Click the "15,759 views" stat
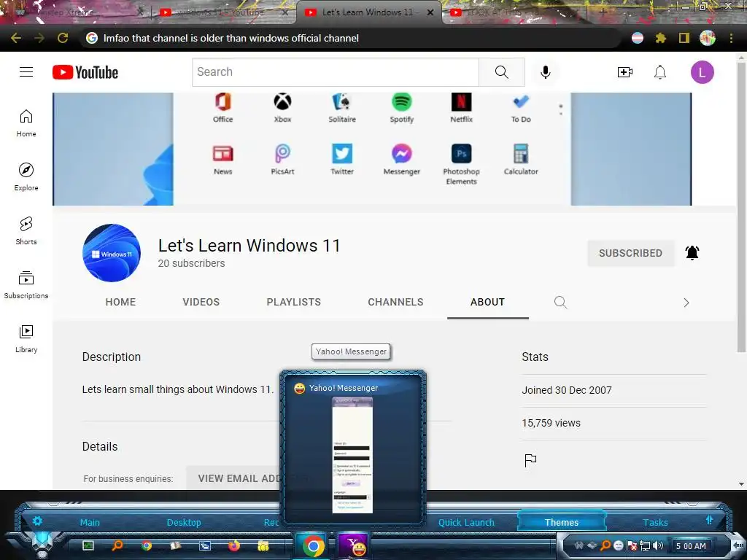 pyautogui.click(x=551, y=423)
